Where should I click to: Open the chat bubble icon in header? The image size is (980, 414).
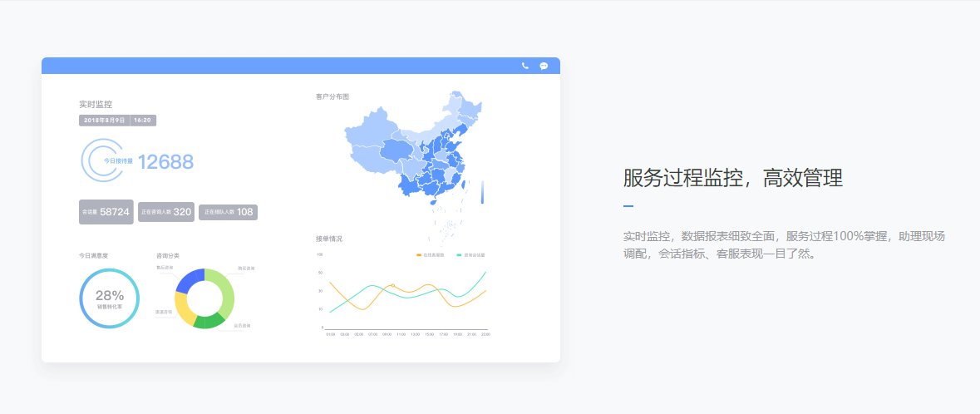click(x=544, y=66)
